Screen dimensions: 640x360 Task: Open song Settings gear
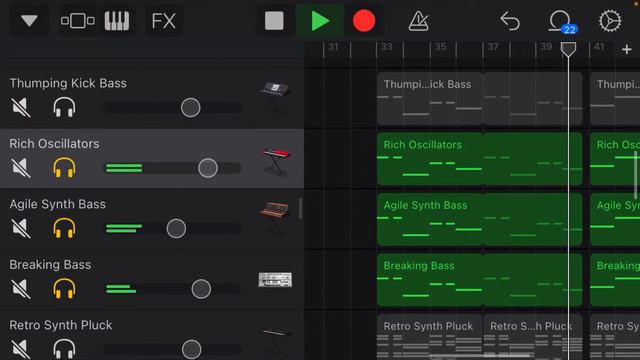610,20
